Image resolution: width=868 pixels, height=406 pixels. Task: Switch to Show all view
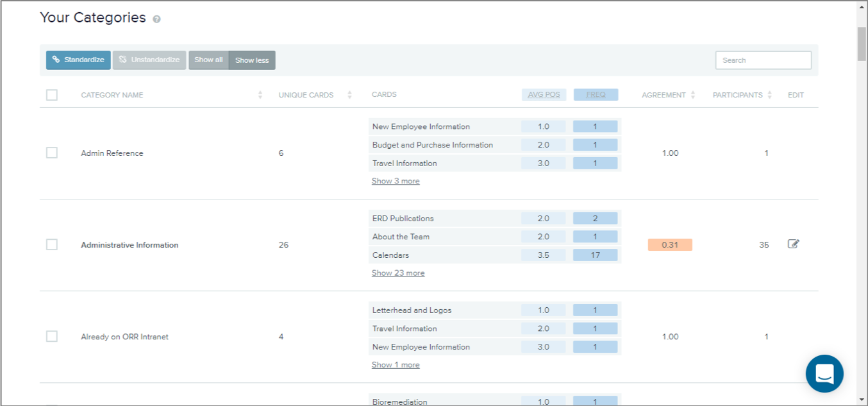click(208, 60)
